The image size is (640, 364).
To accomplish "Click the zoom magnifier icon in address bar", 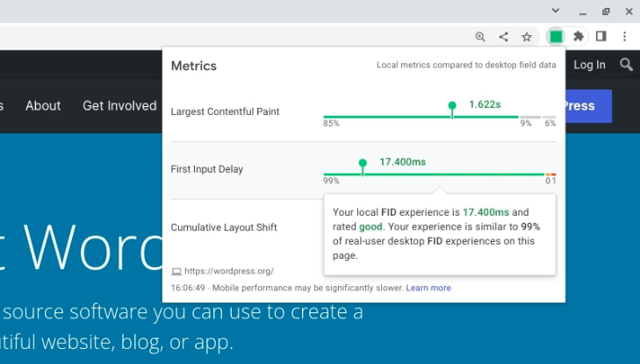I will (480, 37).
